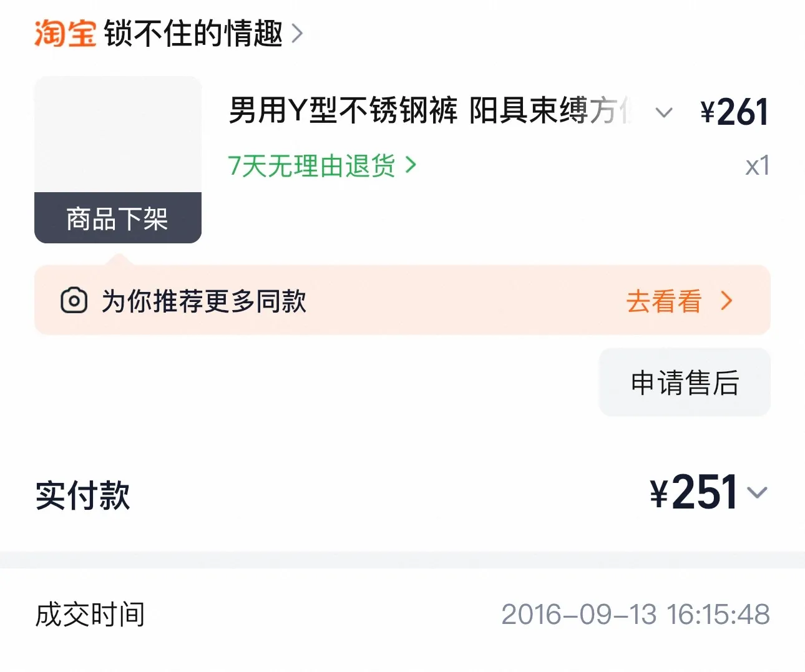
Task: Tap the x1 quantity indicator
Action: pos(757,166)
